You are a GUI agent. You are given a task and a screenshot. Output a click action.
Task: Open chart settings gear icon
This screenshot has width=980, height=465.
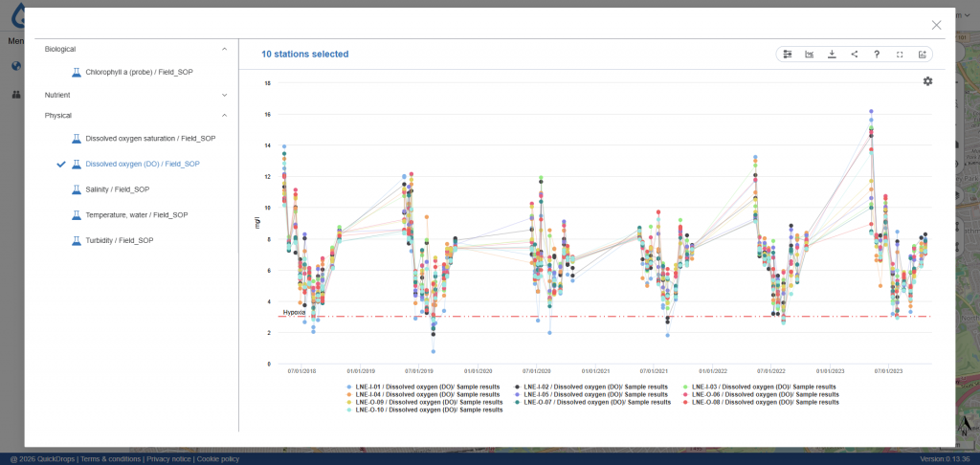(x=927, y=81)
